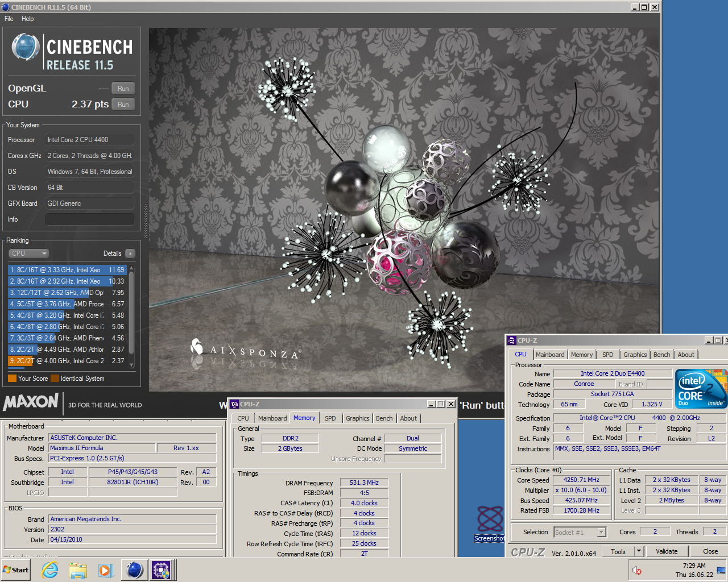Select CPU tab in CPU-Z memory window

click(x=243, y=418)
